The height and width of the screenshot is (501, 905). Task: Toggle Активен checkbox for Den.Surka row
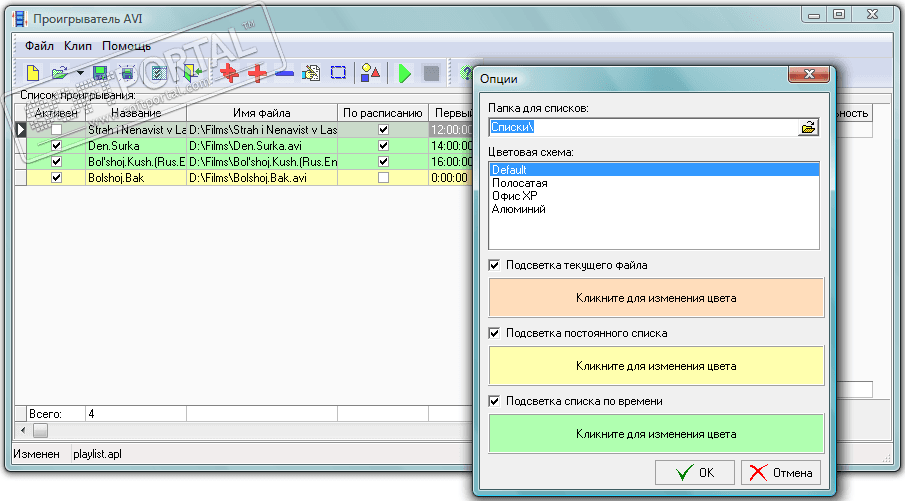coord(56,145)
